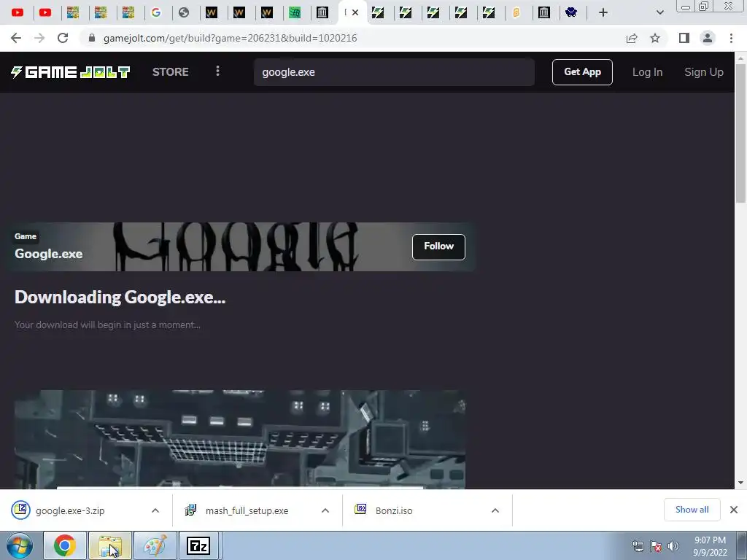Open Windows Explorer from the taskbar

pyautogui.click(x=110, y=545)
